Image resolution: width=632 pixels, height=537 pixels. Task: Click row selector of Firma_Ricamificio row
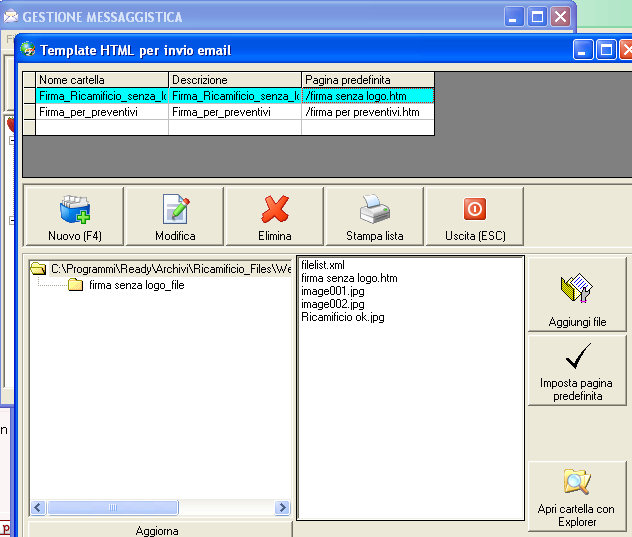pos(29,96)
